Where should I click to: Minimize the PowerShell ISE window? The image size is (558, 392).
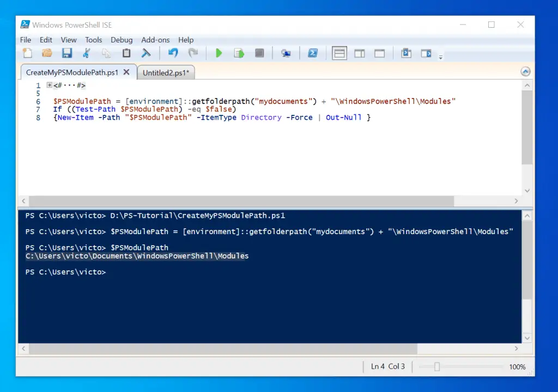(463, 24)
